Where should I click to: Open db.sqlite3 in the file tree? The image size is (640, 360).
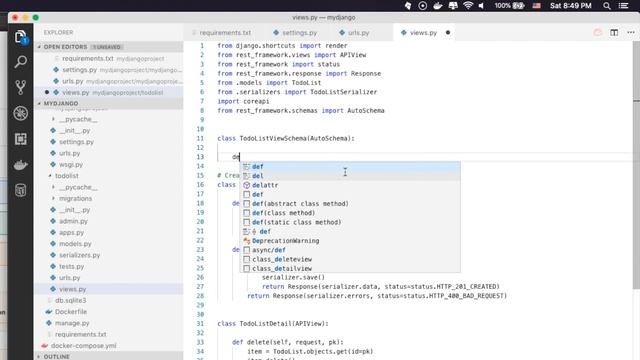71,300
